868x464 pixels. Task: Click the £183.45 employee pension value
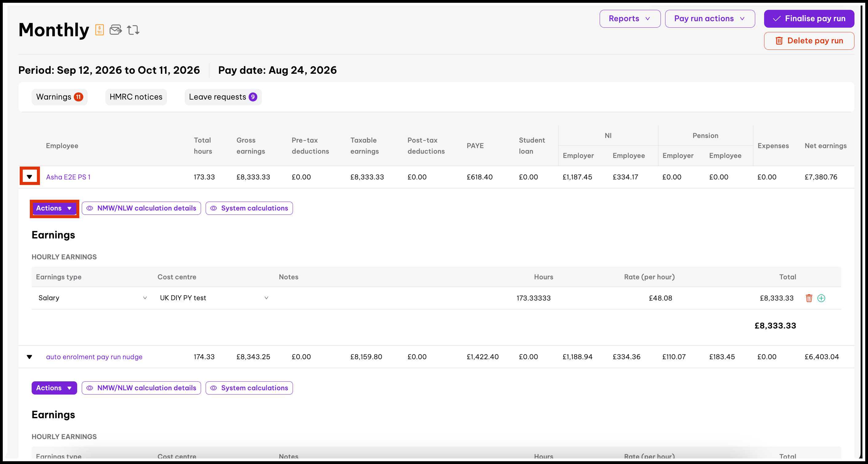click(722, 357)
